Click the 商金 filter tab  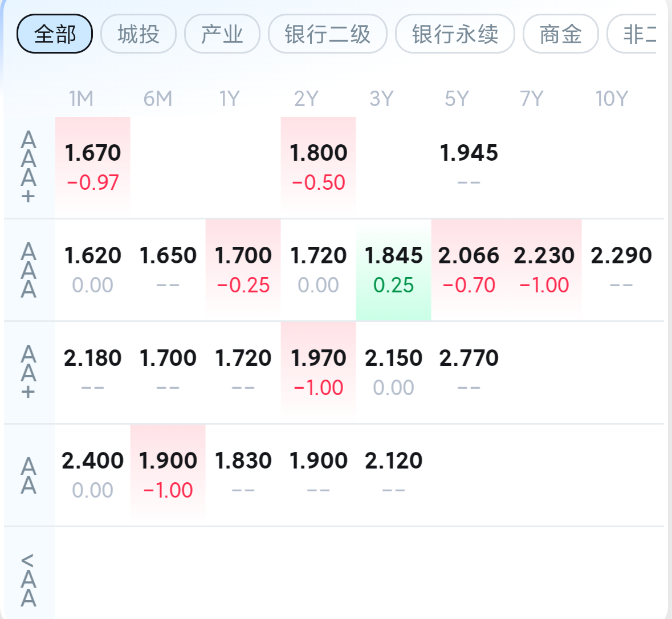click(561, 34)
